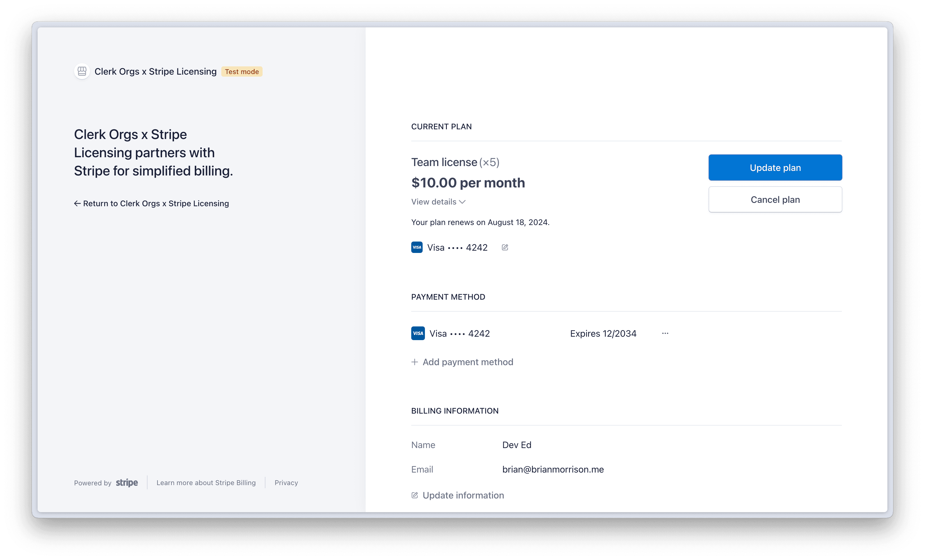
Task: Click the "Email" field label
Action: click(422, 469)
